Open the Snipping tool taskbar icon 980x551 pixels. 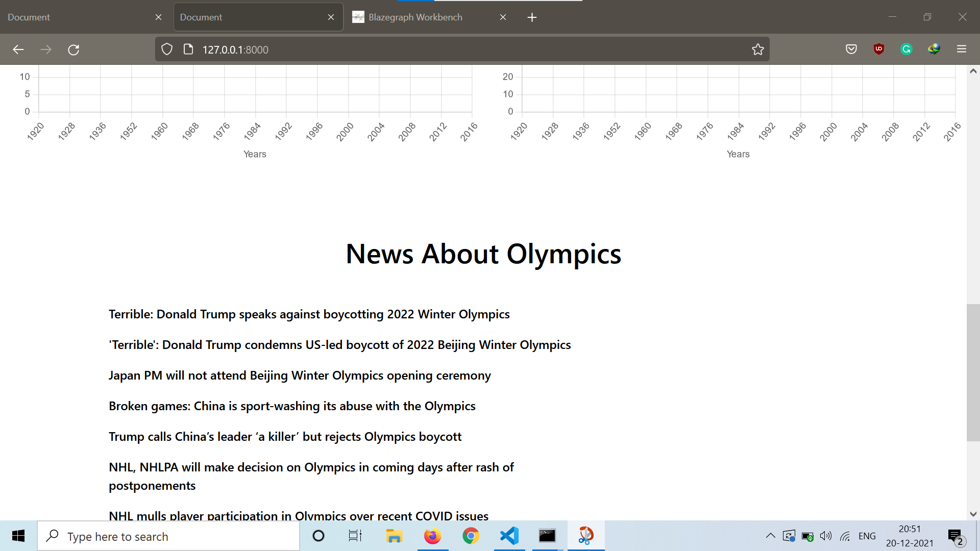click(586, 536)
